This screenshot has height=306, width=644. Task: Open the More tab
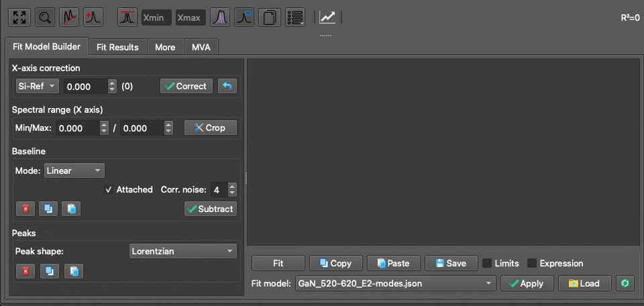coord(165,47)
